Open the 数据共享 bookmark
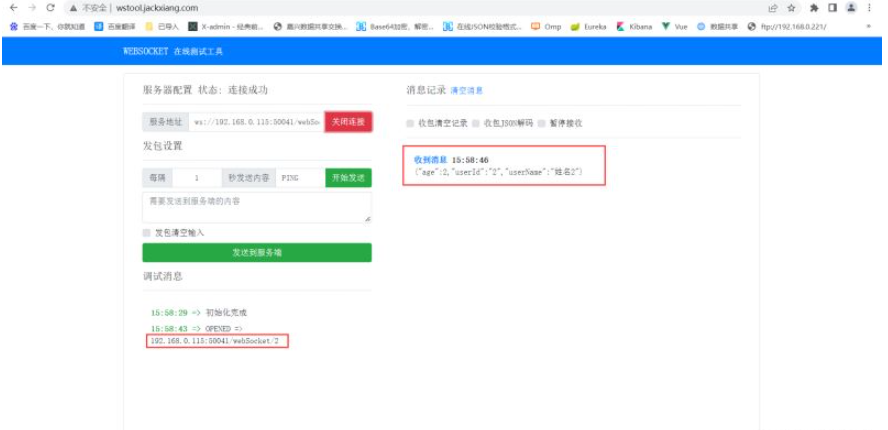This screenshot has width=888, height=430. pos(718,27)
